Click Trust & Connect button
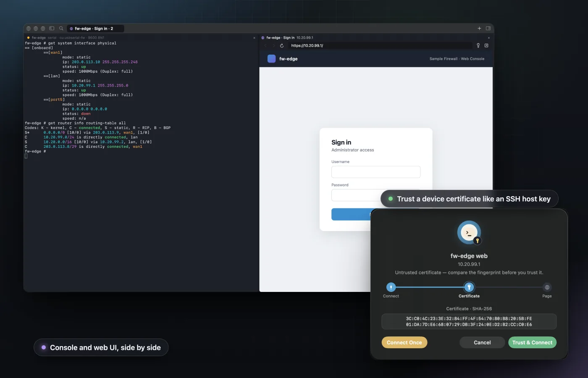The image size is (588, 378). [x=532, y=343]
